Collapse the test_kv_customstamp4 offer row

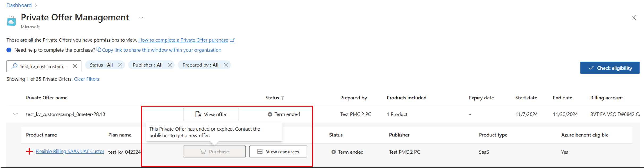(15, 114)
